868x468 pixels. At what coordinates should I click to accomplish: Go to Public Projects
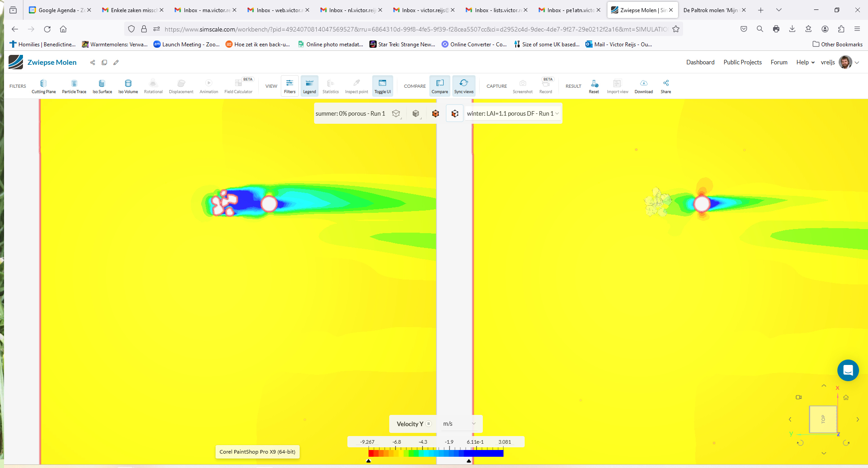[x=742, y=63]
